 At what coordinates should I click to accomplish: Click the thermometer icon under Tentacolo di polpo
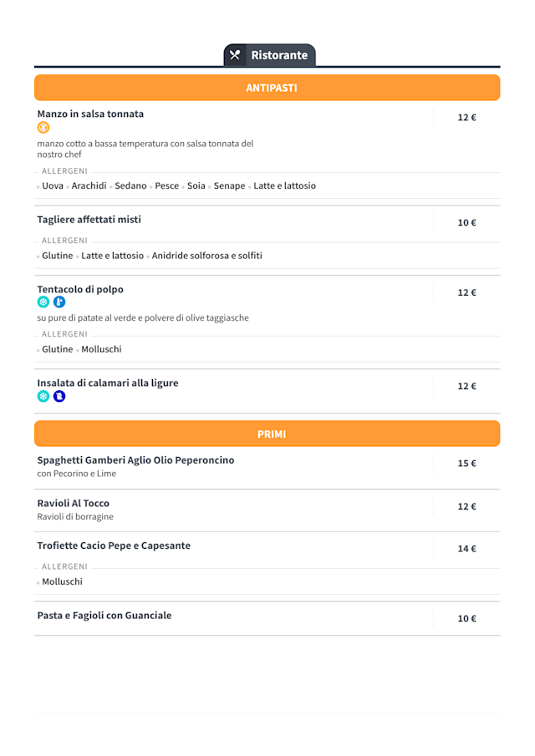[x=59, y=302]
